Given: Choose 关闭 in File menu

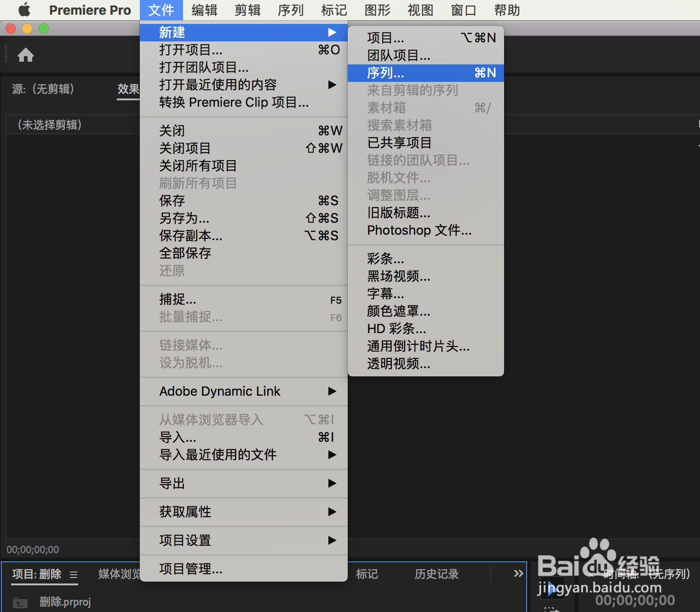Looking at the screenshot, I should (244, 131).
